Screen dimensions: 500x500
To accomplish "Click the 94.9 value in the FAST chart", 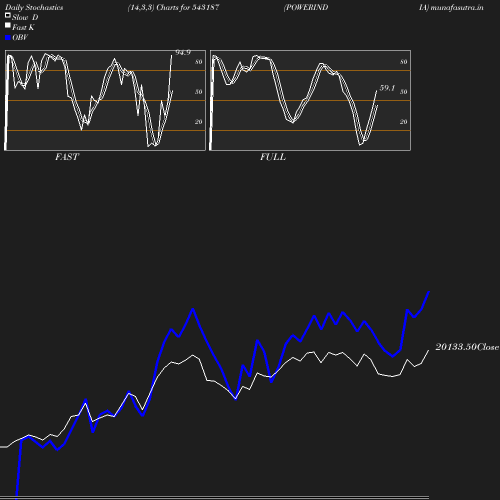I will (183, 52).
